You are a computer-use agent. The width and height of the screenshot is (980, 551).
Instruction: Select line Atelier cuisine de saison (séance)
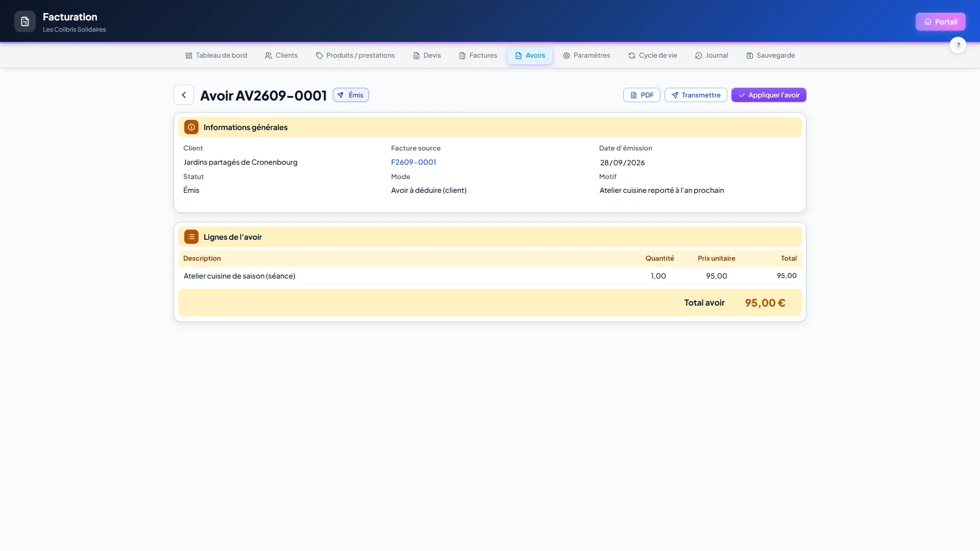tap(239, 276)
